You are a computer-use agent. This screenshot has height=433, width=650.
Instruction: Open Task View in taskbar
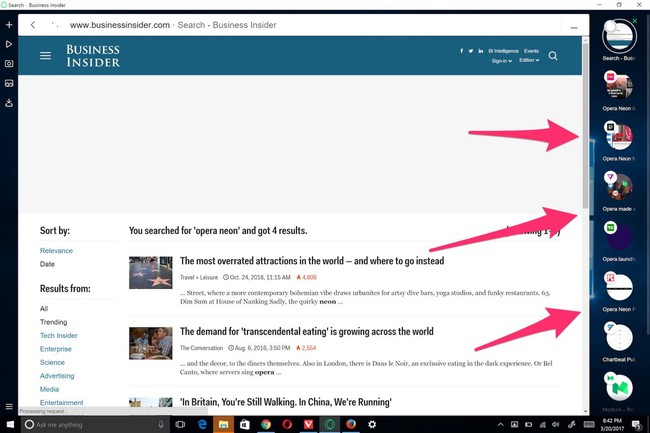click(x=180, y=424)
